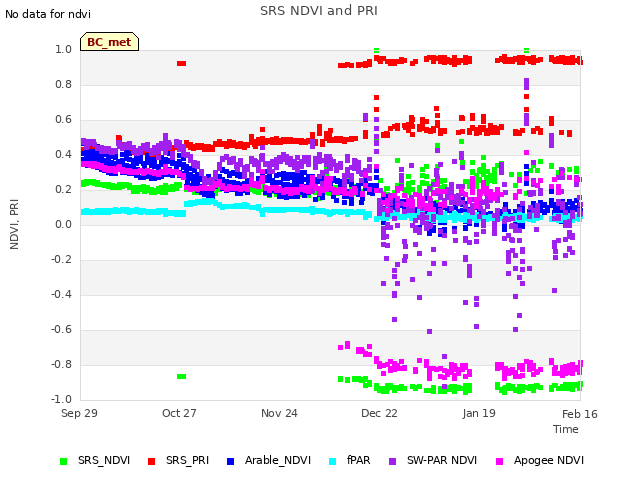Click the -1.0 y-axis tick label

(x=61, y=399)
